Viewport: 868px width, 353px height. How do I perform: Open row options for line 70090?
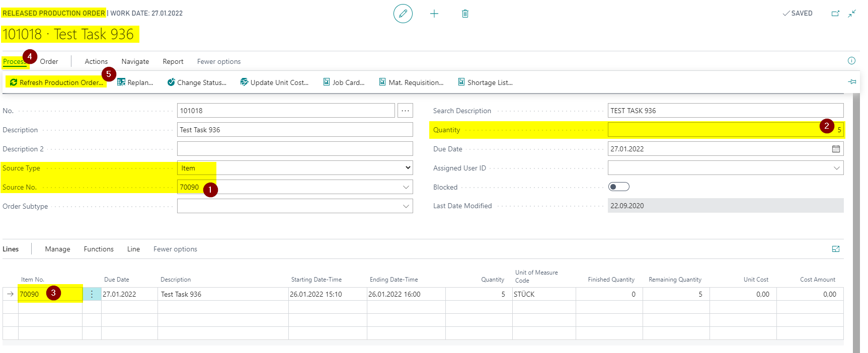[x=92, y=294]
